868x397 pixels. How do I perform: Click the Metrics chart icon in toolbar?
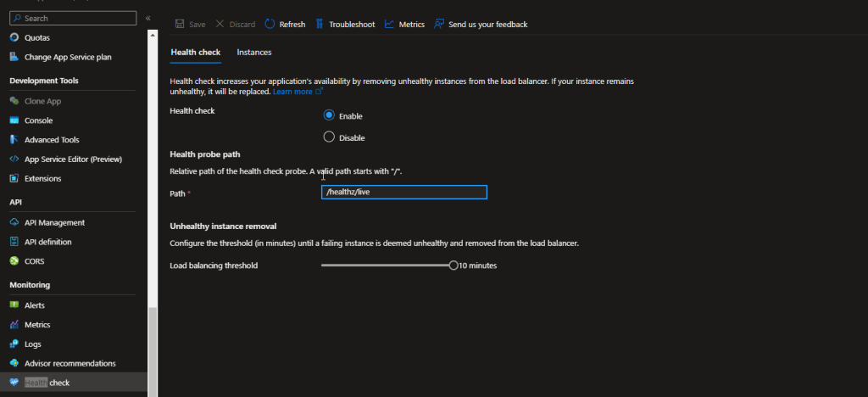click(389, 25)
